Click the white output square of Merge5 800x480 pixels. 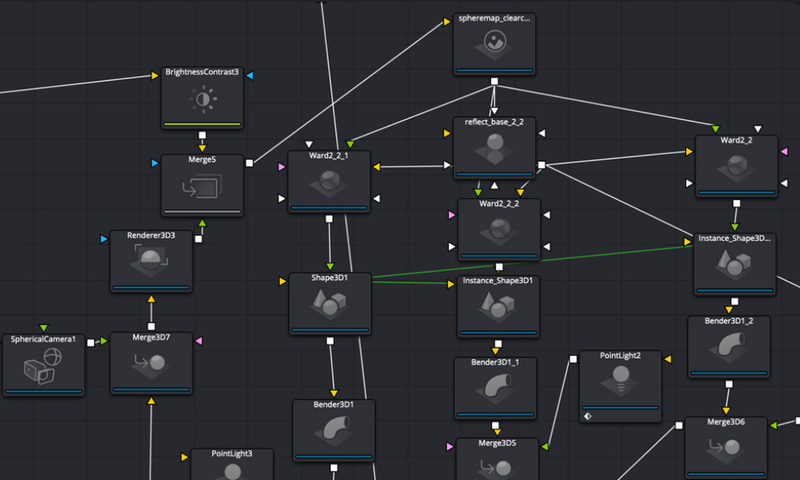(x=249, y=163)
